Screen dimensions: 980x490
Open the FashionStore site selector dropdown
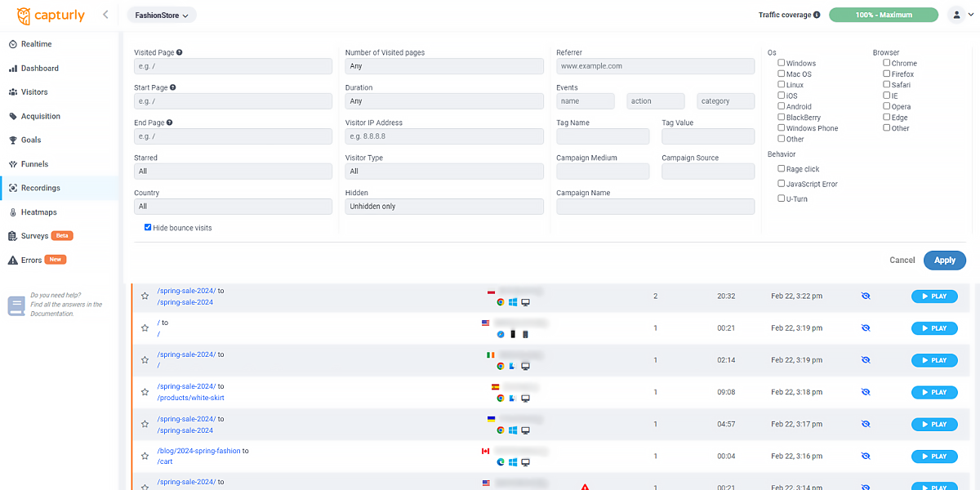(x=162, y=15)
